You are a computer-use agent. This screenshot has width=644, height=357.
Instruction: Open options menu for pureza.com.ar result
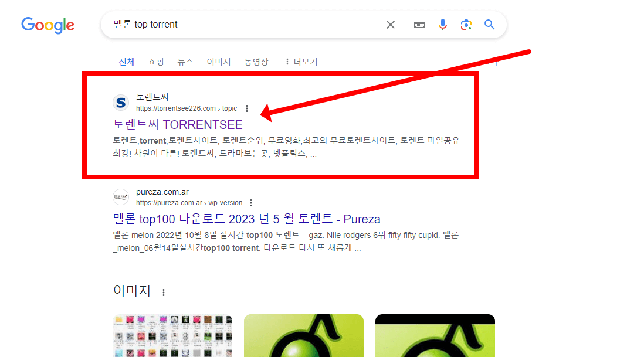click(x=251, y=203)
